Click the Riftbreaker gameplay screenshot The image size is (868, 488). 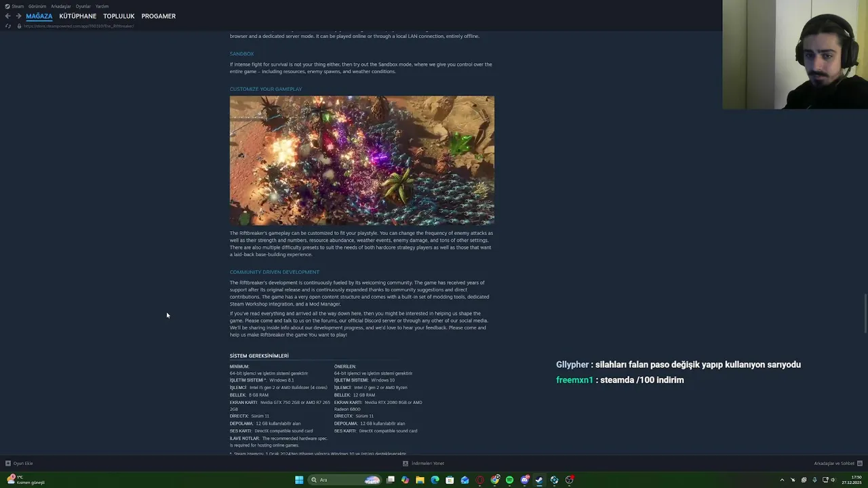pos(362,161)
